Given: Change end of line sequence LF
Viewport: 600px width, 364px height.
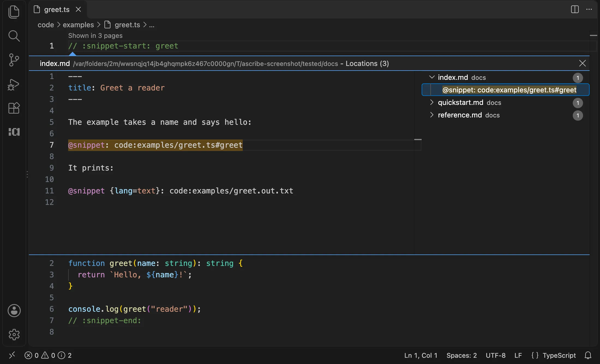Looking at the screenshot, I should 518,355.
